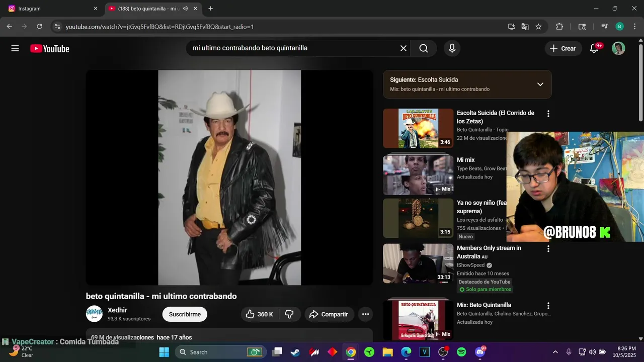
Task: Install app icon in the address bar
Action: tap(512, 27)
